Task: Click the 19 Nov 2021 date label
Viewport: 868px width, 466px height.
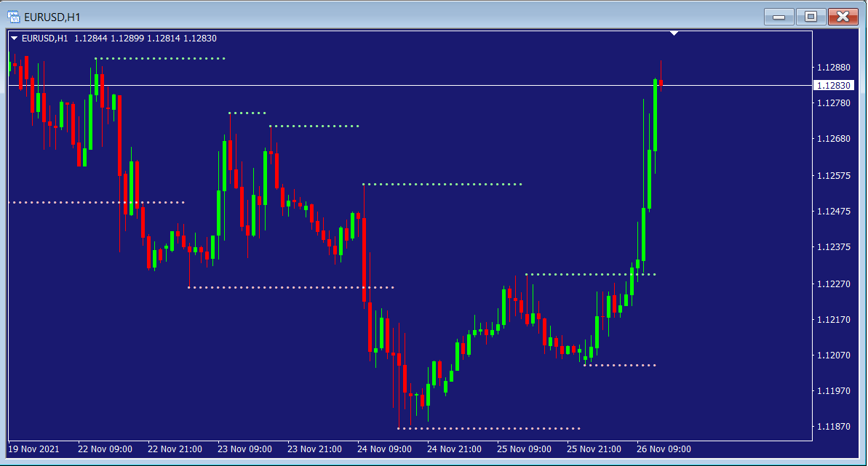Action: pyautogui.click(x=33, y=449)
